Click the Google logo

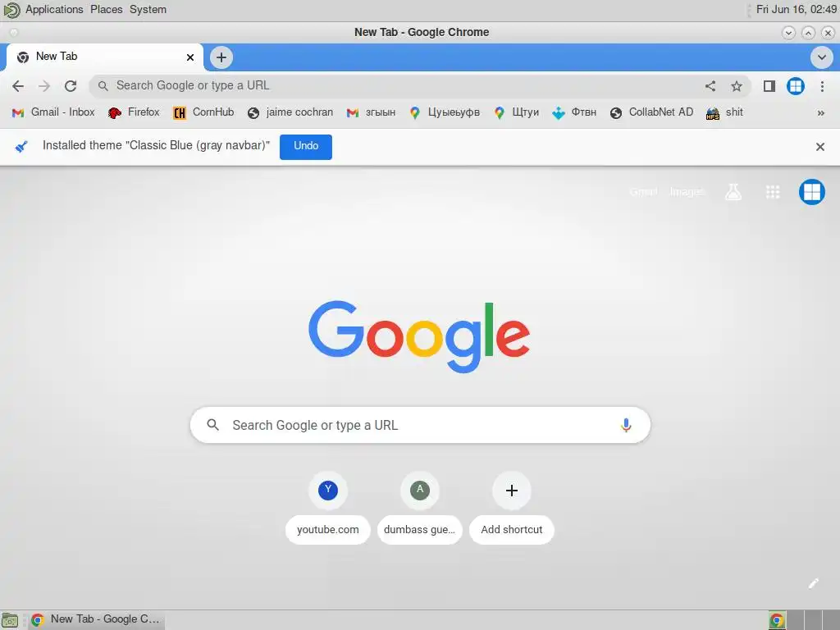(x=419, y=336)
